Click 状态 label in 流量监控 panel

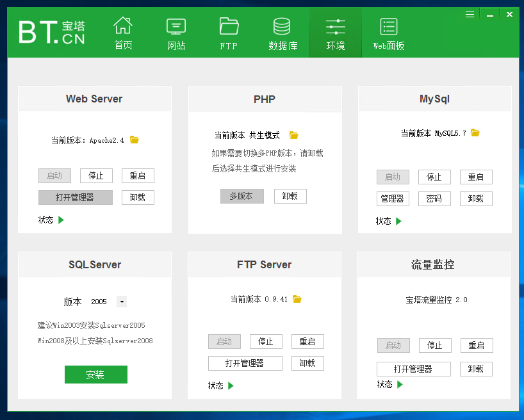click(x=384, y=385)
